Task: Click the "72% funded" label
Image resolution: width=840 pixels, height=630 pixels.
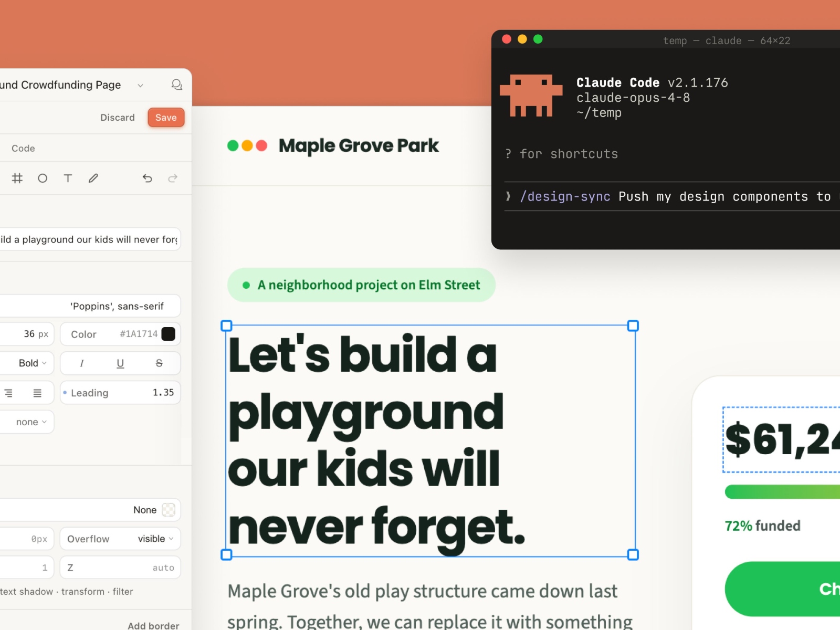Action: click(x=762, y=526)
